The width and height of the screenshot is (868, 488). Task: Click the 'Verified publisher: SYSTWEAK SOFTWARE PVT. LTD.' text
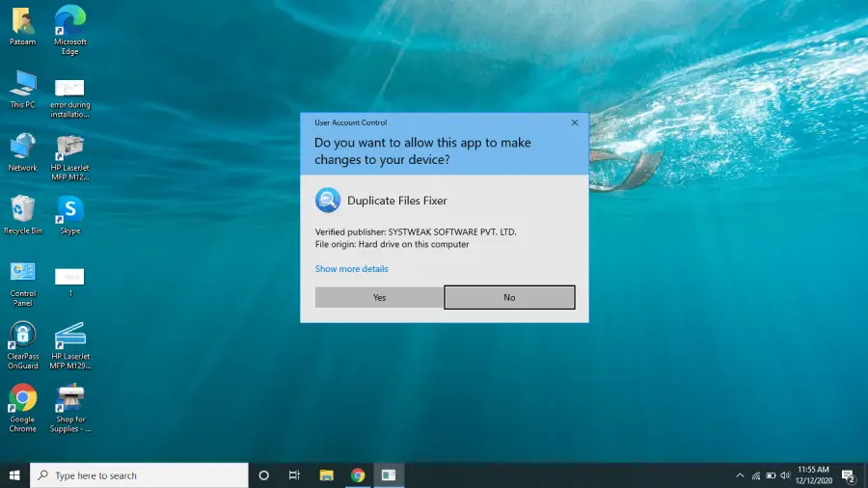point(416,231)
